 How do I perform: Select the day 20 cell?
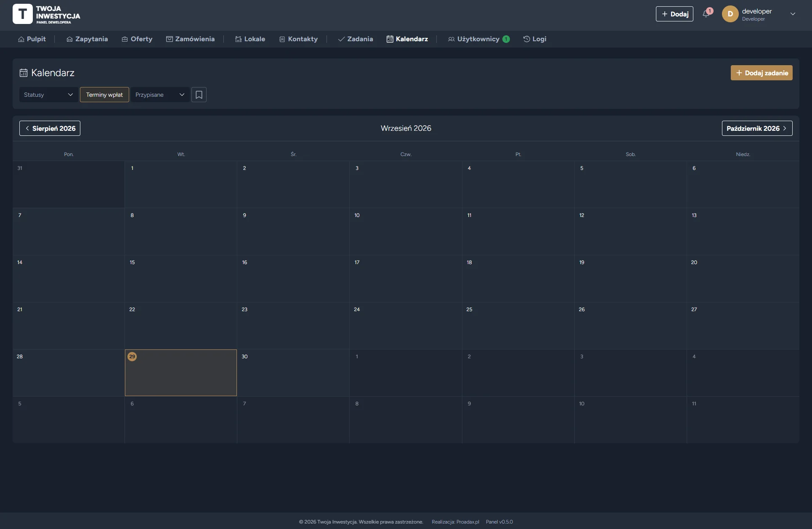click(x=743, y=278)
